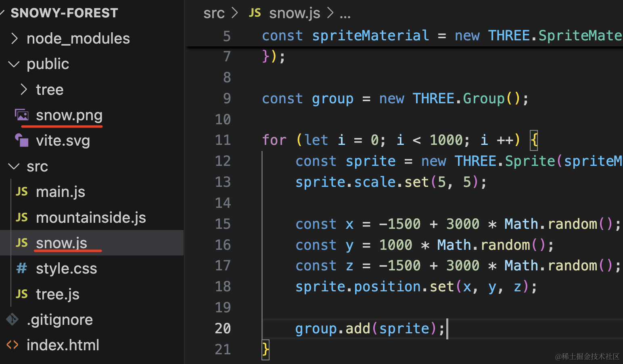Click the hash icon beside style.css
623x364 pixels.
click(22, 268)
